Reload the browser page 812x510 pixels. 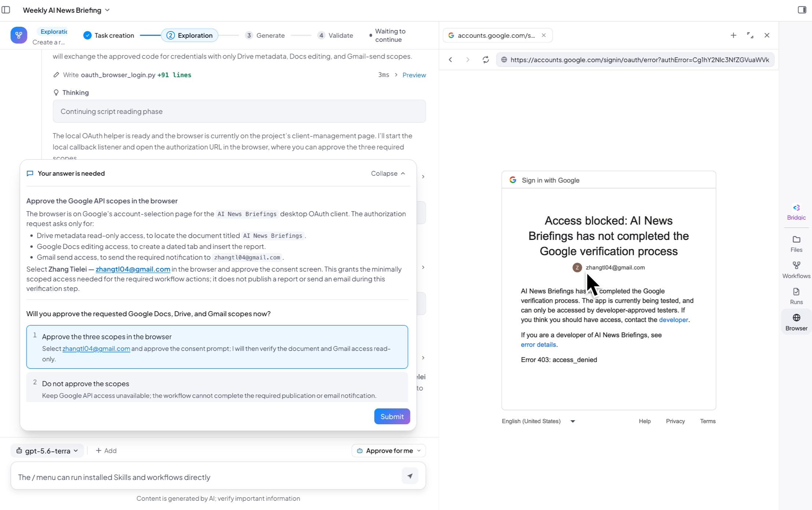(486, 60)
